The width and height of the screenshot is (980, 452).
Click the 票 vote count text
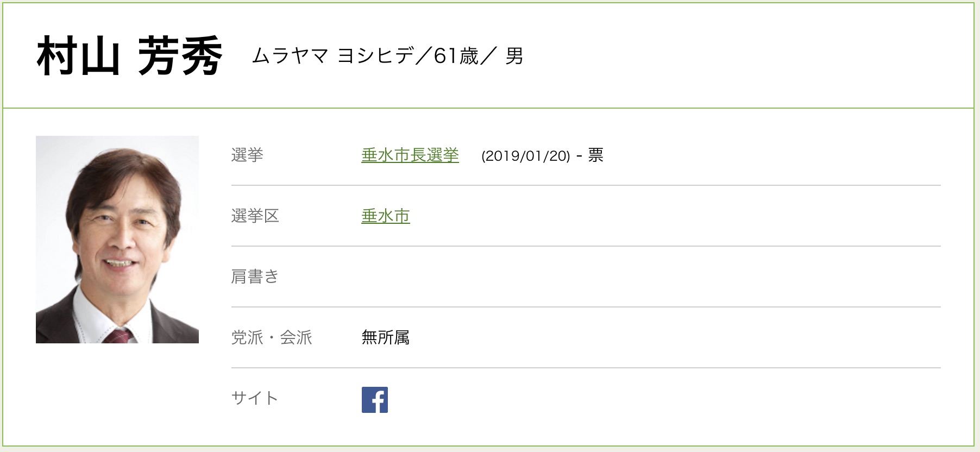pos(596,155)
